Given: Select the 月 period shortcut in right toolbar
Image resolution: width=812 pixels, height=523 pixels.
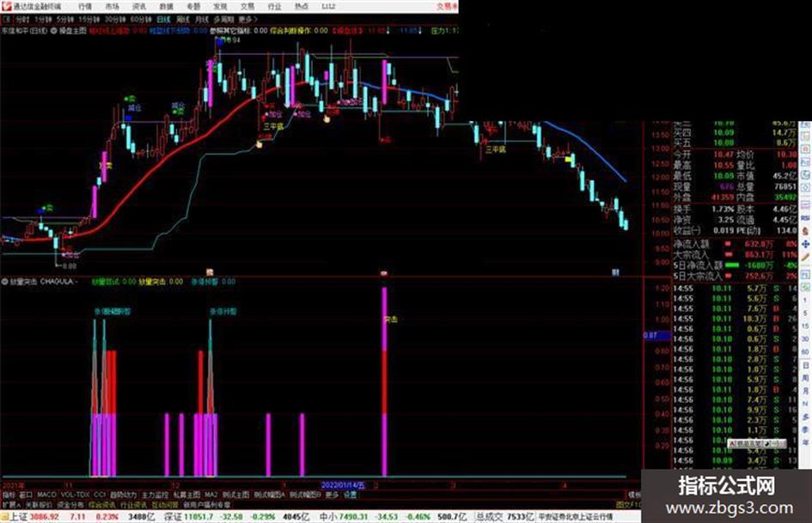Looking at the screenshot, I should click(x=805, y=391).
